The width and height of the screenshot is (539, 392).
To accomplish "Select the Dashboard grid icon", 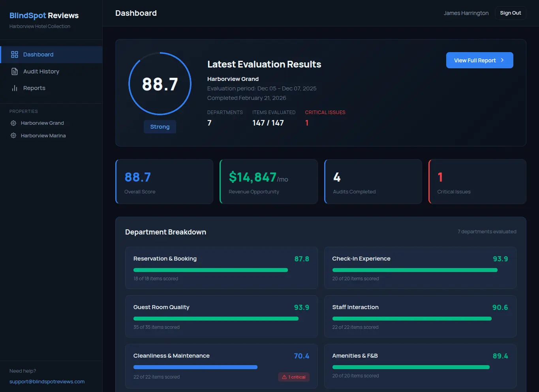I will (x=15, y=54).
